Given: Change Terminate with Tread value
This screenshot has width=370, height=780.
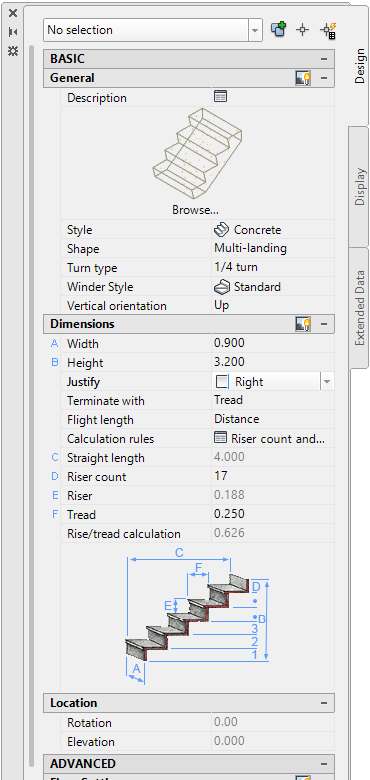Looking at the screenshot, I should (x=228, y=400).
